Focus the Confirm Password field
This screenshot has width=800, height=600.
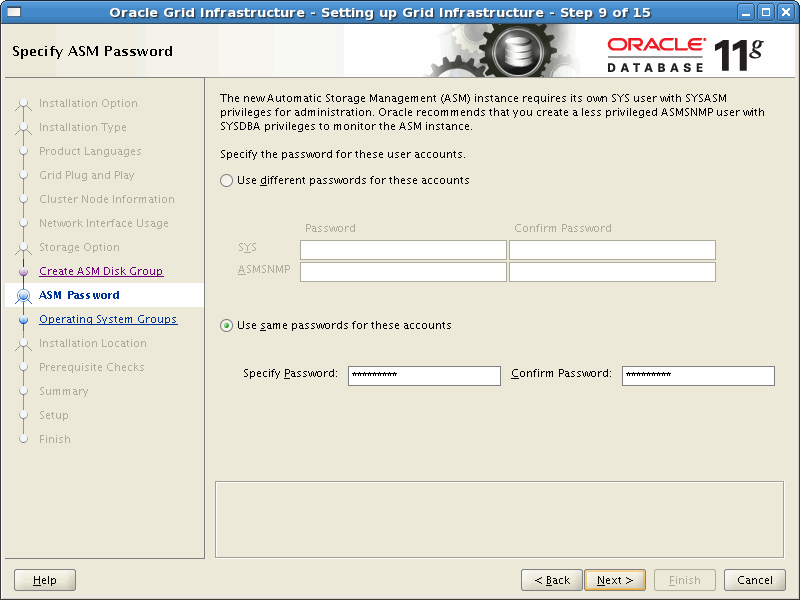[698, 376]
